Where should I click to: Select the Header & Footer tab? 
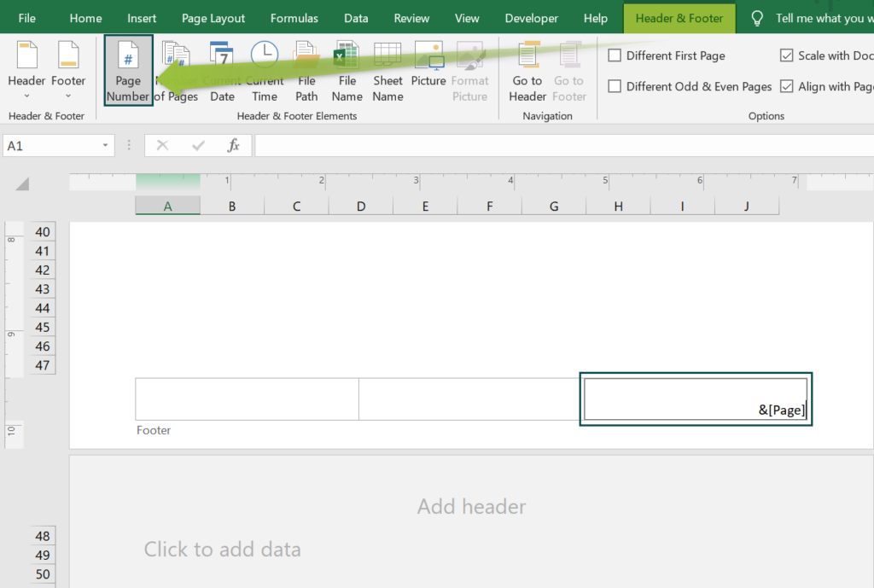coord(679,18)
